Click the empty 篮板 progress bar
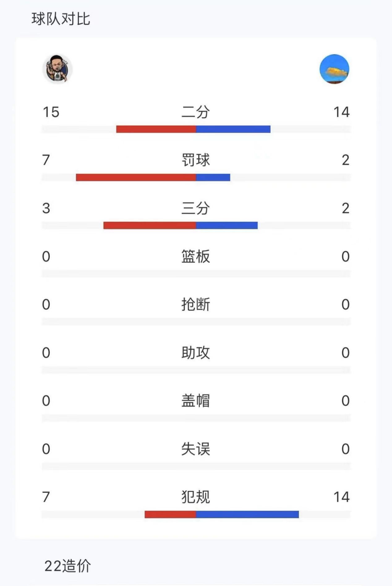This screenshot has width=392, height=586. click(x=196, y=274)
